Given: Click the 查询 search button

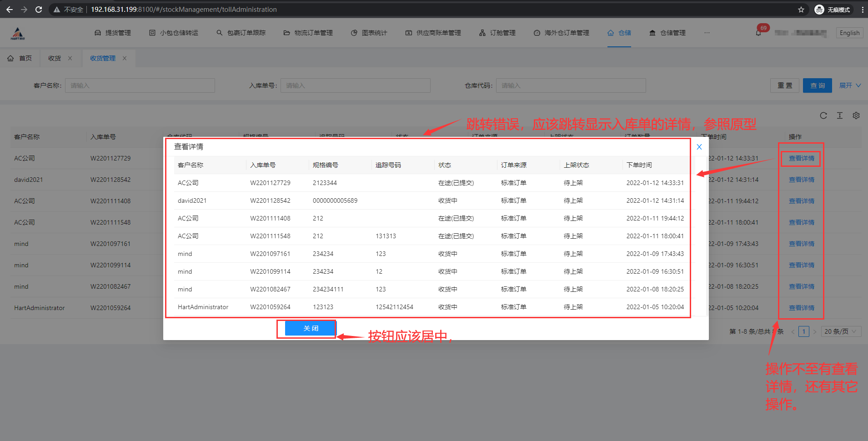Looking at the screenshot, I should (817, 85).
